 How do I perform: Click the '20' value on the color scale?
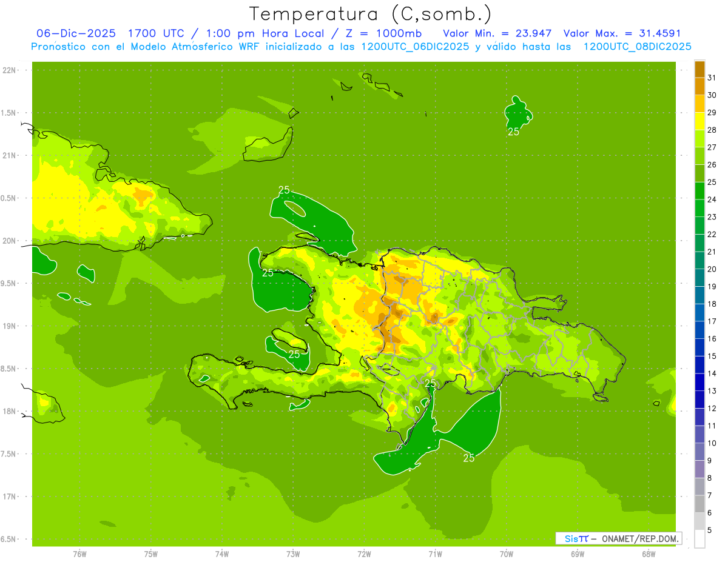click(x=712, y=269)
